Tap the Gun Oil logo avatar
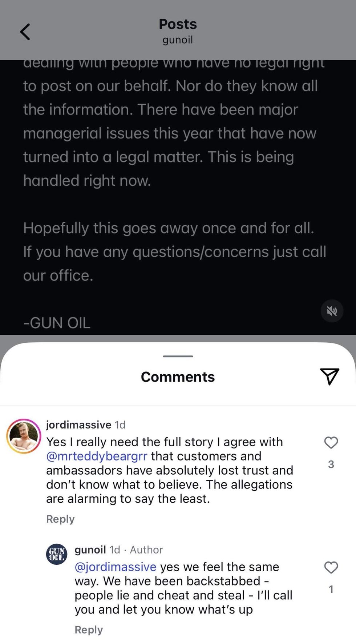Screen dimensions: 356x644 57,554
